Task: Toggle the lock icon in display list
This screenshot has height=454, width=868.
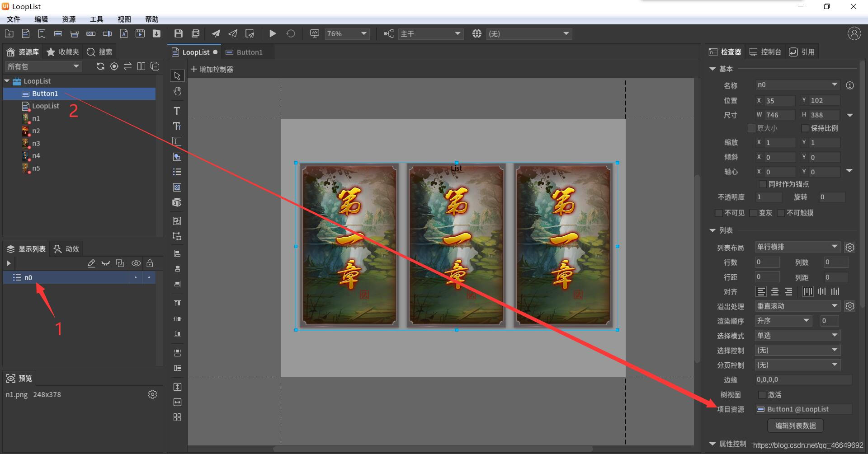Action: coord(150,263)
